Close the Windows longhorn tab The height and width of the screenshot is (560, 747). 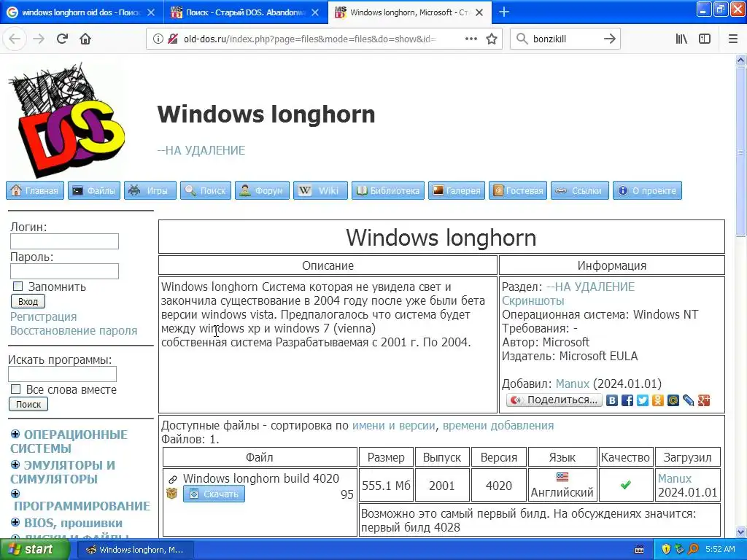(x=480, y=12)
